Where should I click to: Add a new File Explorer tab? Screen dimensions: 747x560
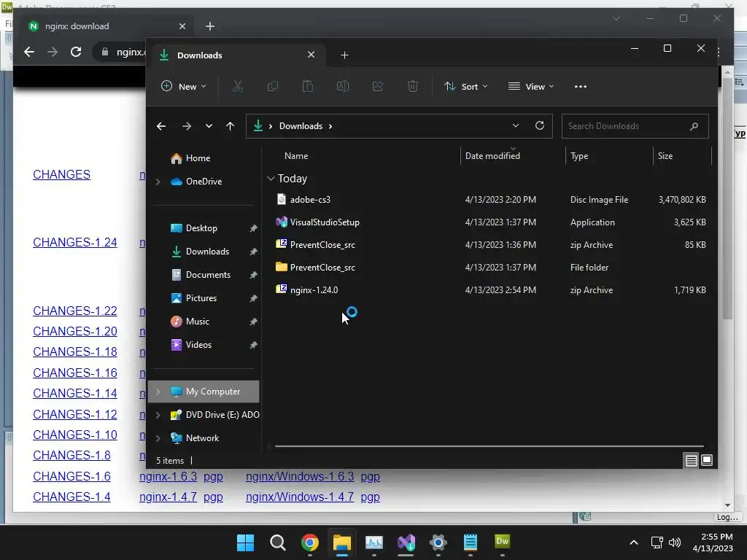coord(344,55)
